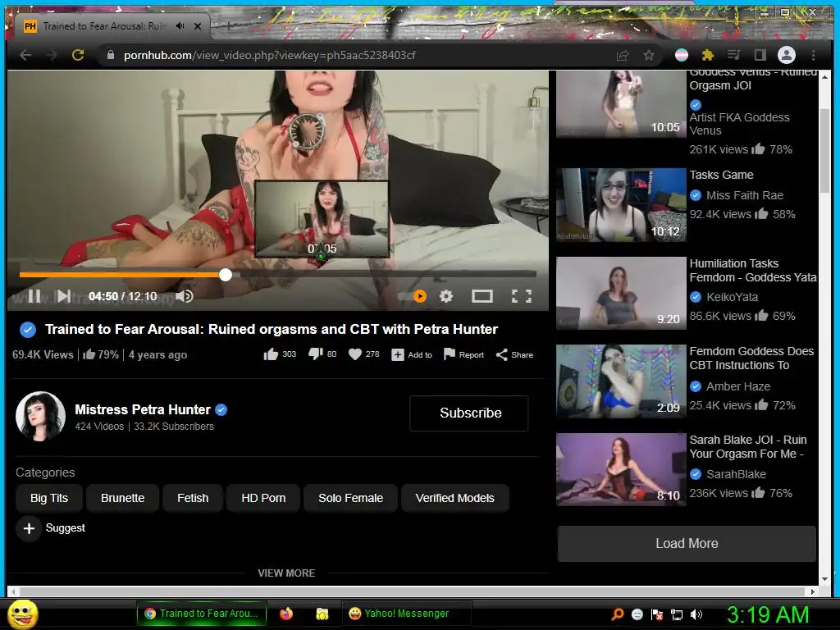Viewport: 840px width, 630px height.
Task: Open the Artist FKA Goddess Venus channel
Action: (x=739, y=124)
